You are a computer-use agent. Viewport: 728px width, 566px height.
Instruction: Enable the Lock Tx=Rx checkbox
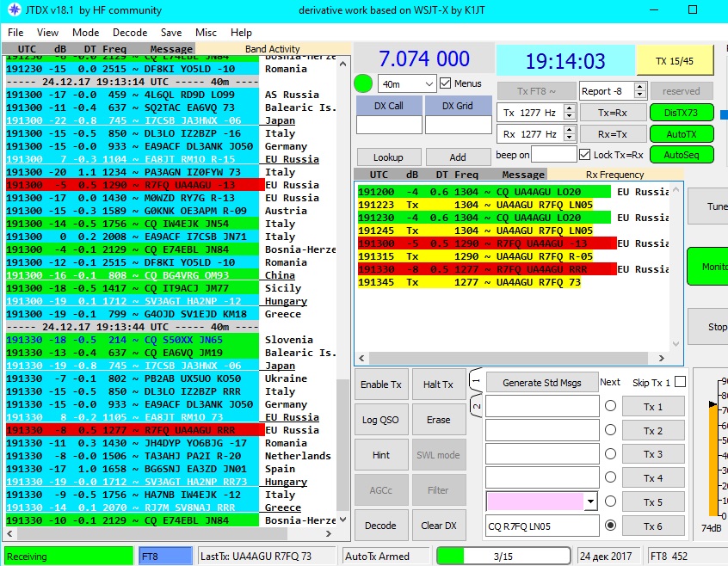click(x=585, y=155)
